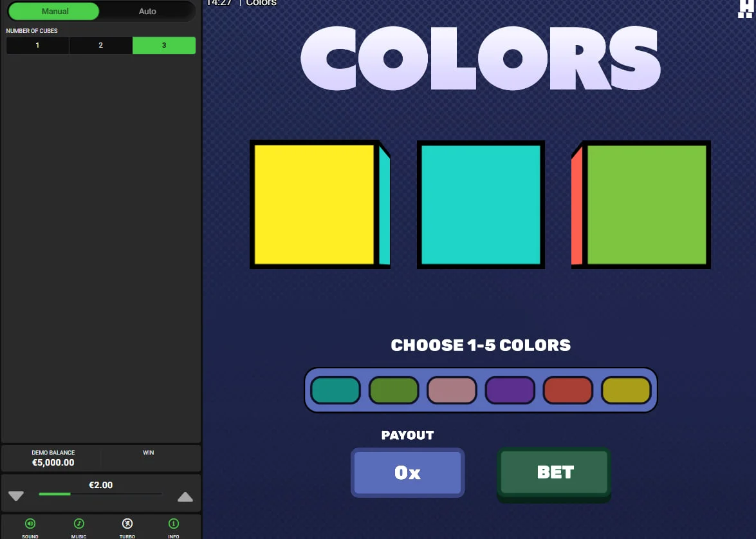The width and height of the screenshot is (756, 539).
Task: Choose the yellow color swatch
Action: click(626, 390)
